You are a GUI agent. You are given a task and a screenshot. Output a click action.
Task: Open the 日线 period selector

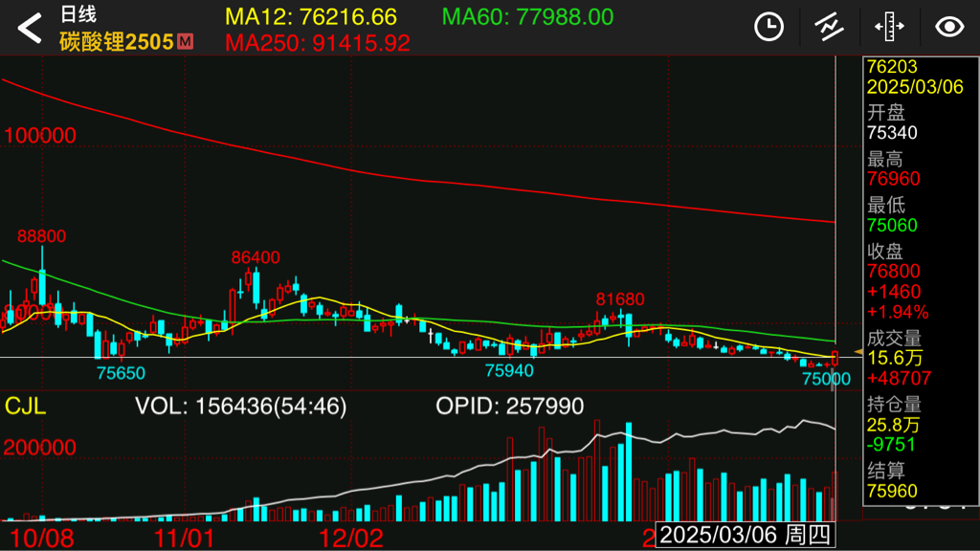click(78, 14)
